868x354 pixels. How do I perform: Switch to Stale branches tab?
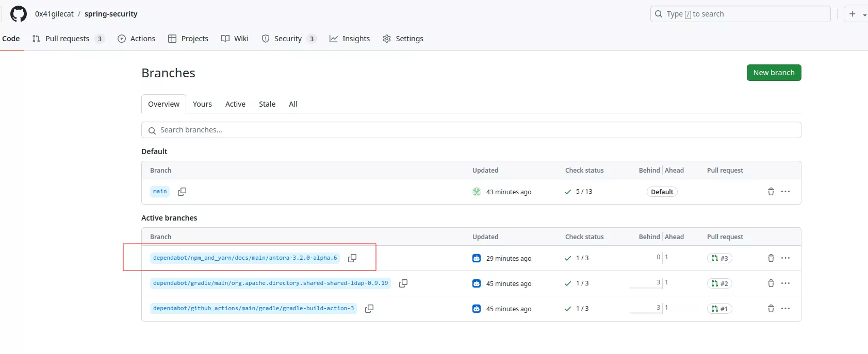267,104
